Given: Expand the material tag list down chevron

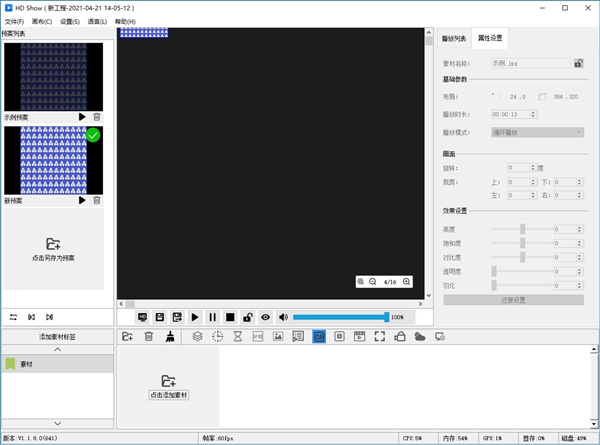Looking at the screenshot, I should 56,424.
